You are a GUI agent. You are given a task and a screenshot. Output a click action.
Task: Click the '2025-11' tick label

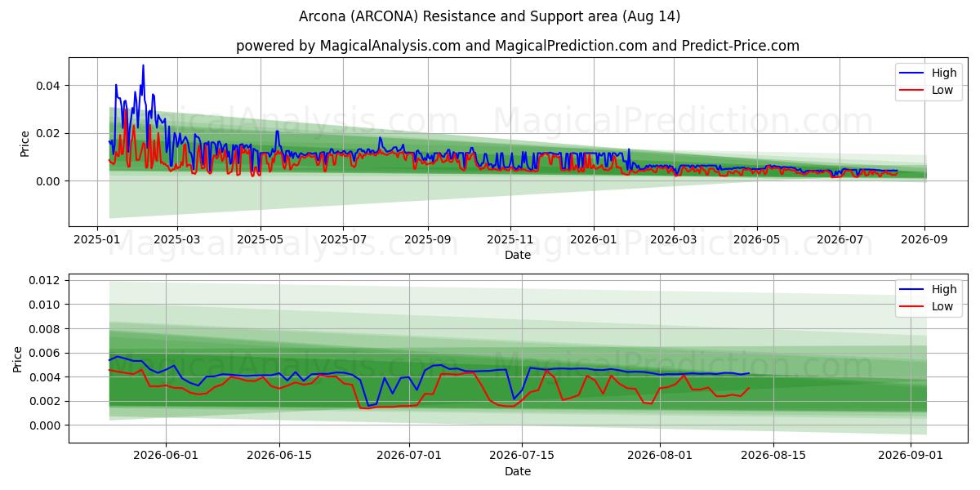point(510,238)
